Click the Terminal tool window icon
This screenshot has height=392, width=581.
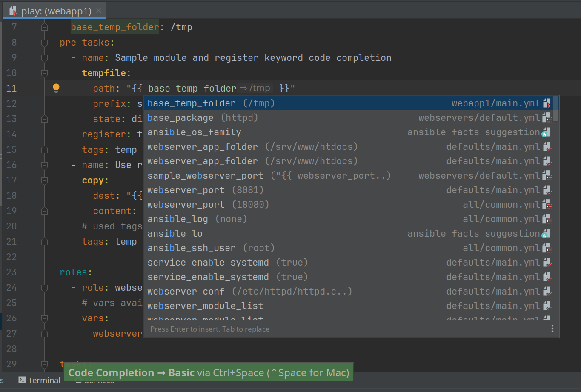click(x=22, y=380)
